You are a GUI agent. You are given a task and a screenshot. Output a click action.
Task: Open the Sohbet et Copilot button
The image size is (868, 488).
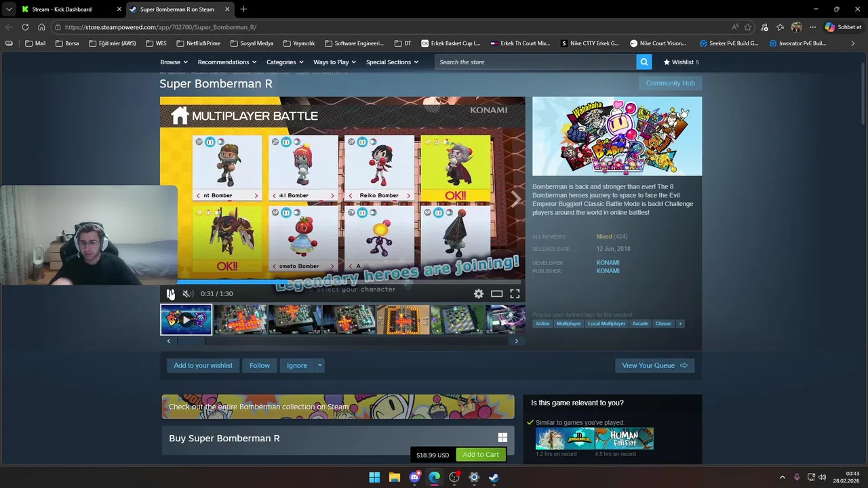pos(843,27)
